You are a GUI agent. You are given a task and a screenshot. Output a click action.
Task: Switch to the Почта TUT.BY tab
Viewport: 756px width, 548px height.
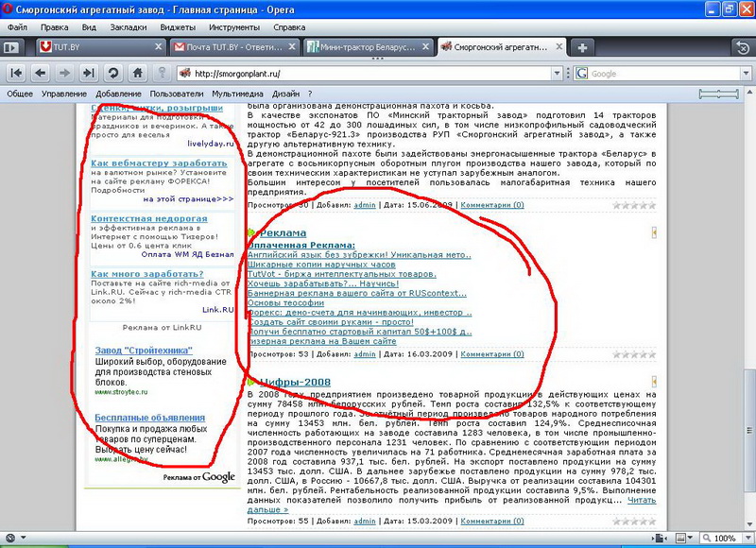coord(236,47)
